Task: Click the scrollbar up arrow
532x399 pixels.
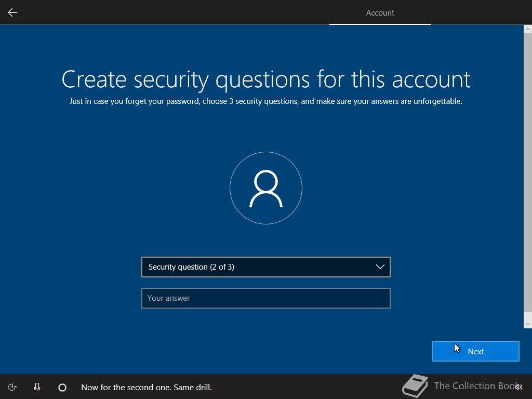Action: coord(528,30)
